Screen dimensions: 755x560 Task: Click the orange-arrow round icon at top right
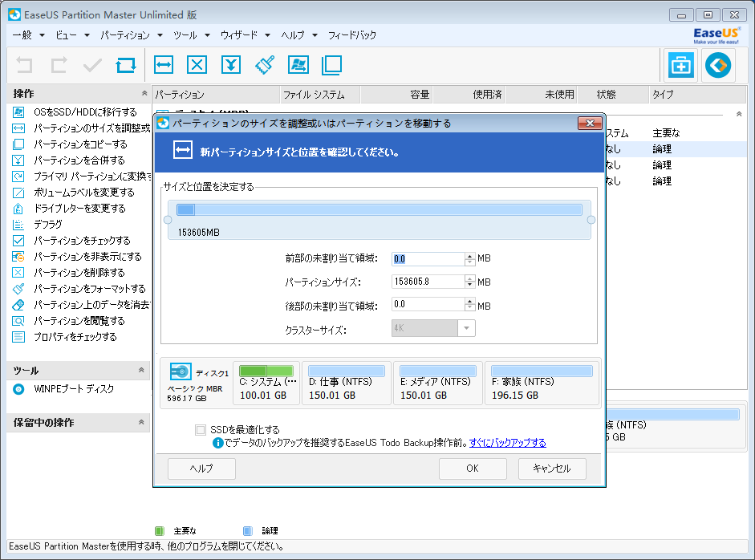(x=718, y=65)
